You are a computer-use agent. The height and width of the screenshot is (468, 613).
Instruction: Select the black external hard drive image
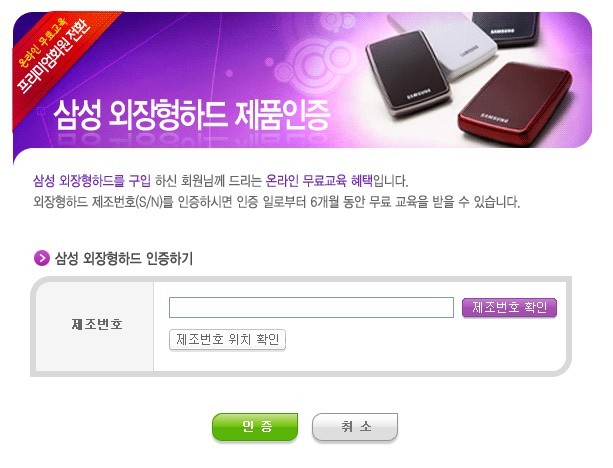[x=407, y=72]
